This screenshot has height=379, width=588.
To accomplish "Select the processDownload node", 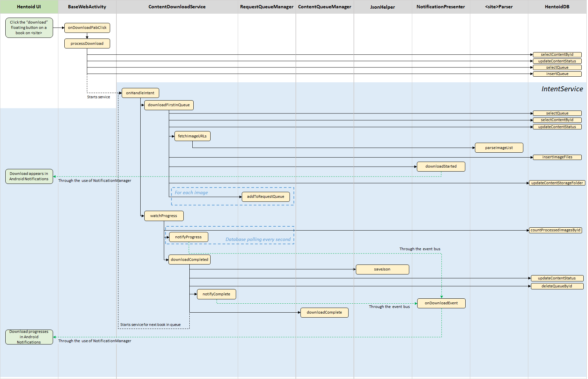I will 87,43.
